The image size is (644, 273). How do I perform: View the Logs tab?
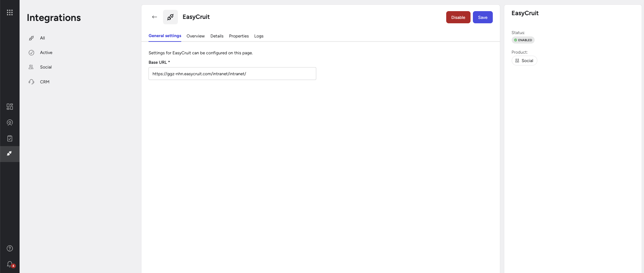(x=259, y=36)
